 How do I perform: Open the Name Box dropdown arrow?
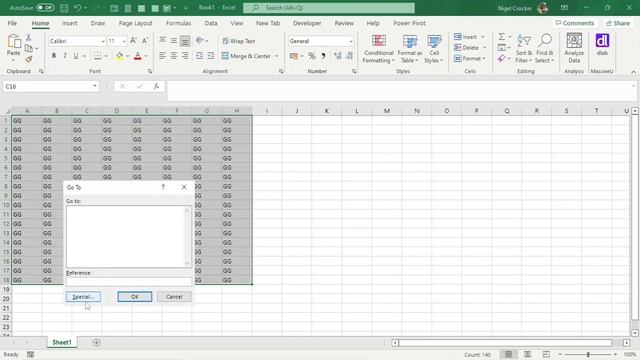click(x=95, y=86)
